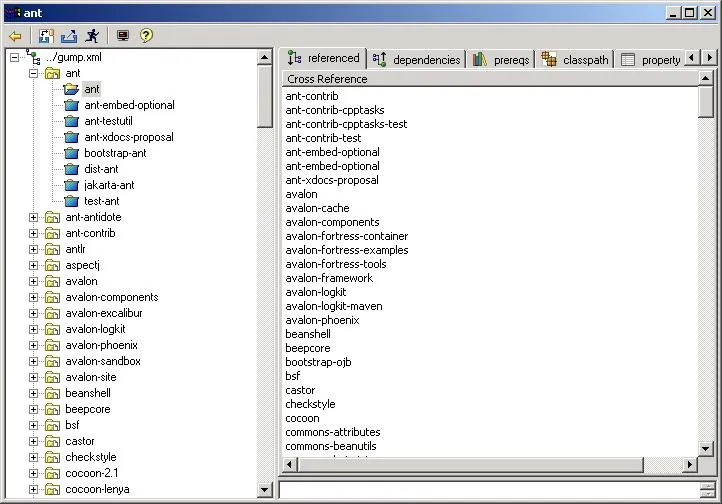The image size is (722, 504).
Task: Expand the cocoon-lenya module
Action: [x=33, y=489]
